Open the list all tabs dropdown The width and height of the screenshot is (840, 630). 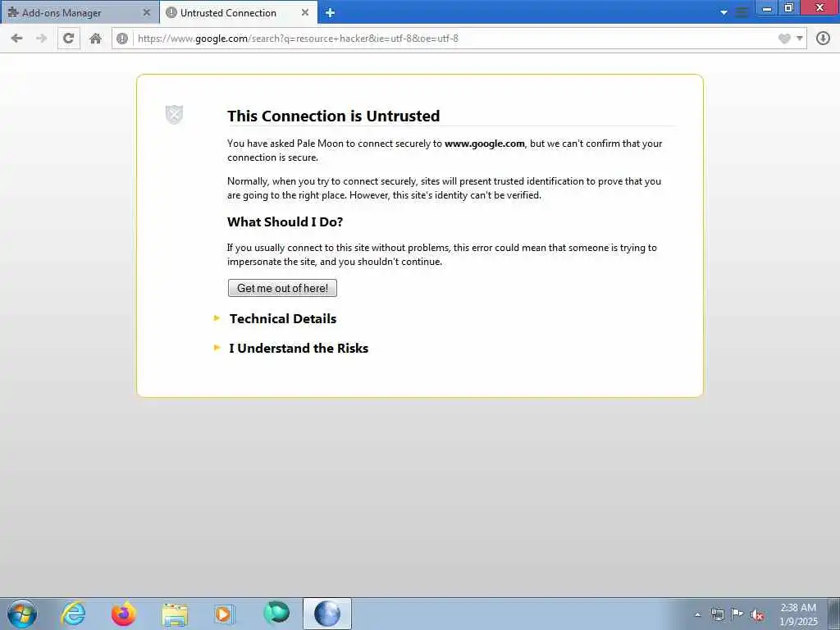click(x=724, y=13)
